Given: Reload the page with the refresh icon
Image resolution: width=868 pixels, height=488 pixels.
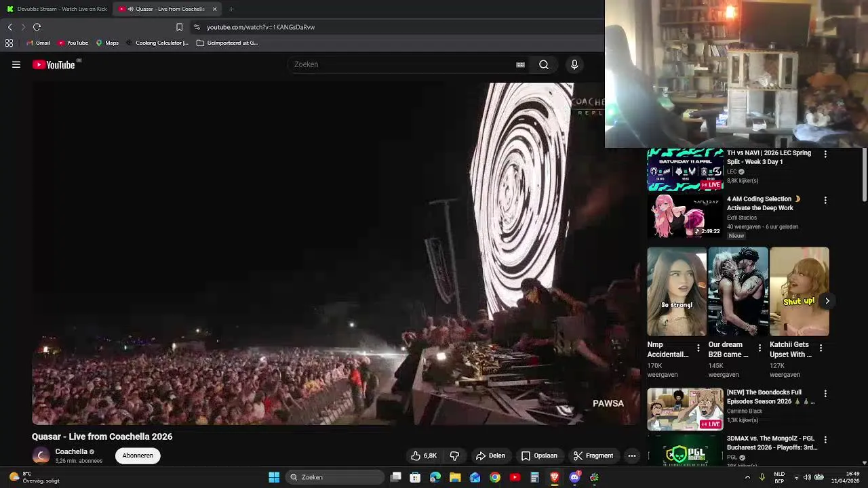Looking at the screenshot, I should click(37, 27).
